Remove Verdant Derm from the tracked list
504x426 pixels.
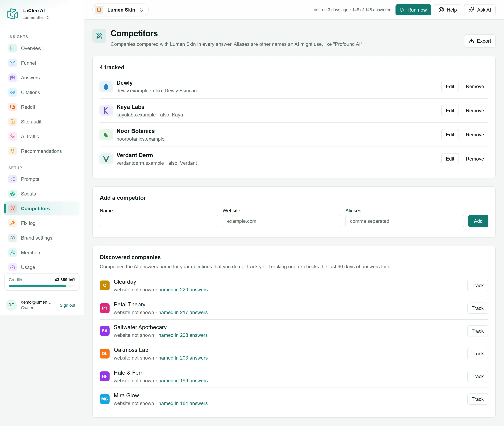coord(475,159)
